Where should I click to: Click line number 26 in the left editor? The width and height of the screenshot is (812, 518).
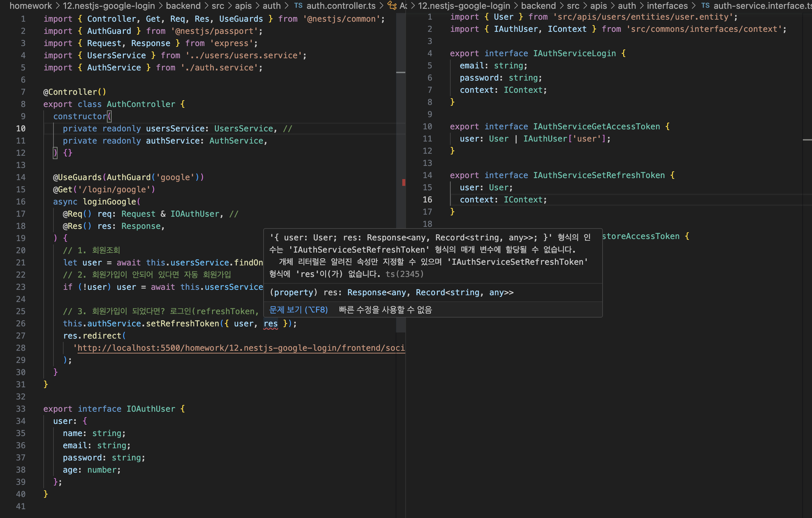(21, 324)
